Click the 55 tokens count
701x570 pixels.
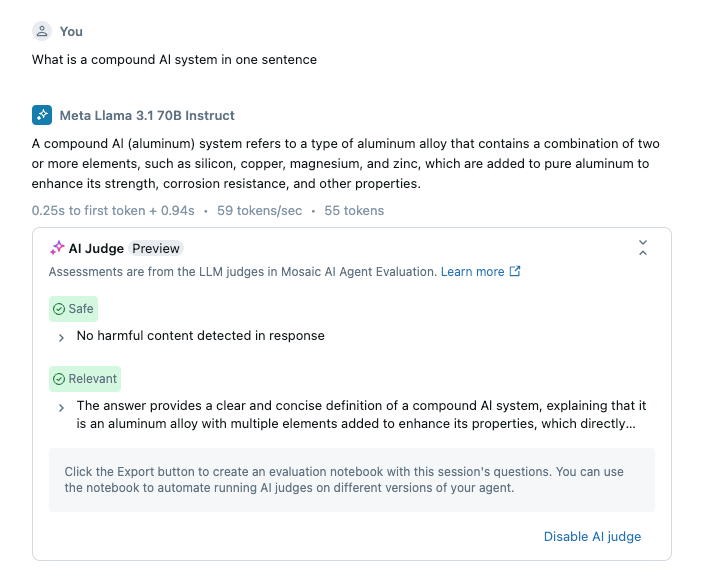[x=354, y=210]
